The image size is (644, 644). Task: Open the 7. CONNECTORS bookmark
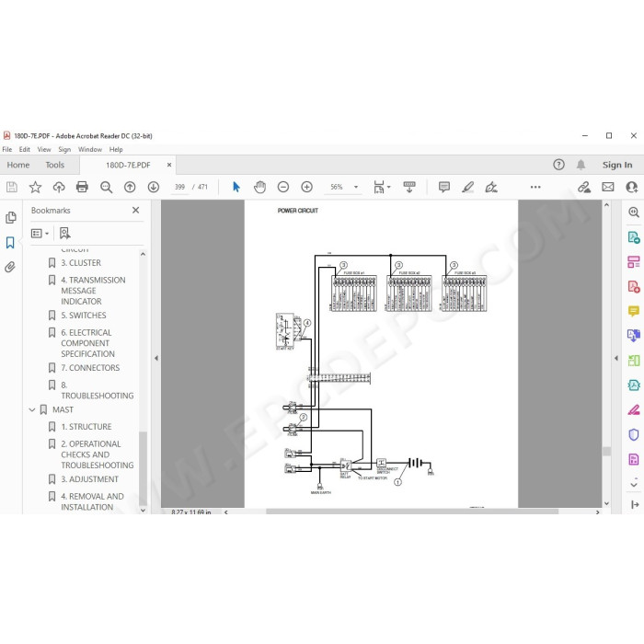coord(90,368)
